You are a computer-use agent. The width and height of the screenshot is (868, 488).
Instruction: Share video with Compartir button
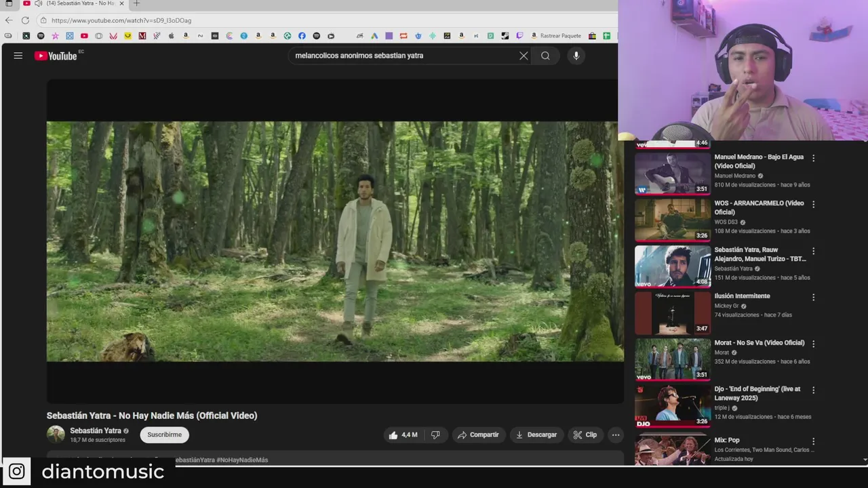pos(478,435)
